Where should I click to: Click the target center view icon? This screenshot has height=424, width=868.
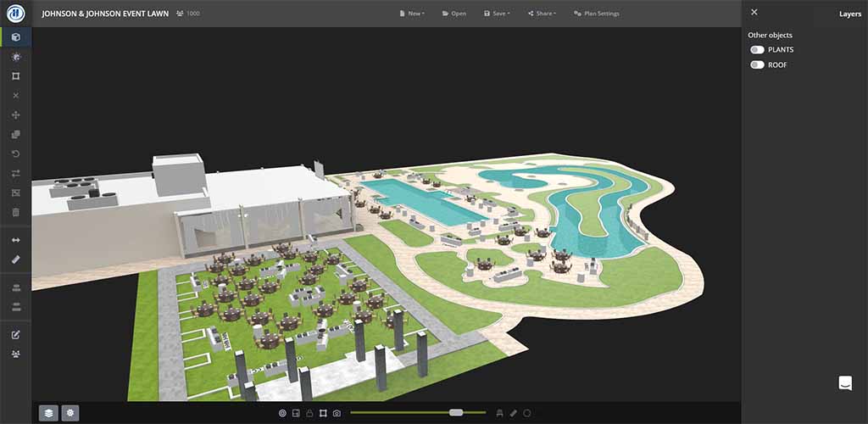282,413
